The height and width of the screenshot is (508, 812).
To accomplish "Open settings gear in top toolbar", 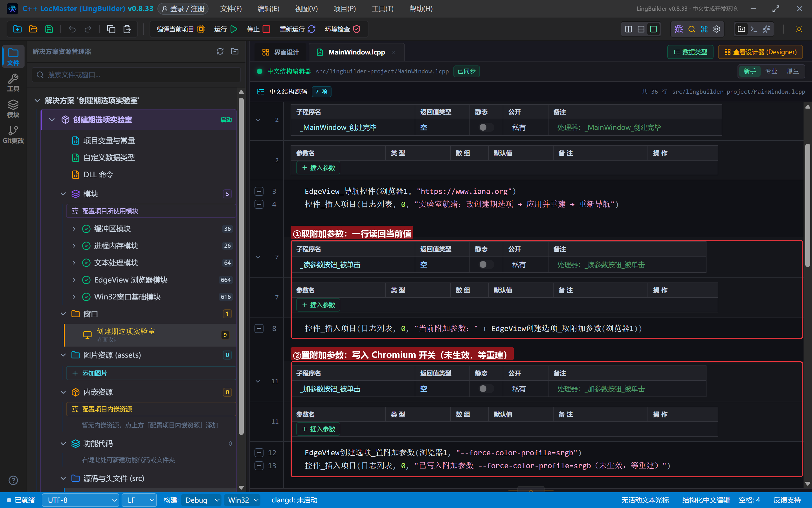I will tap(717, 29).
